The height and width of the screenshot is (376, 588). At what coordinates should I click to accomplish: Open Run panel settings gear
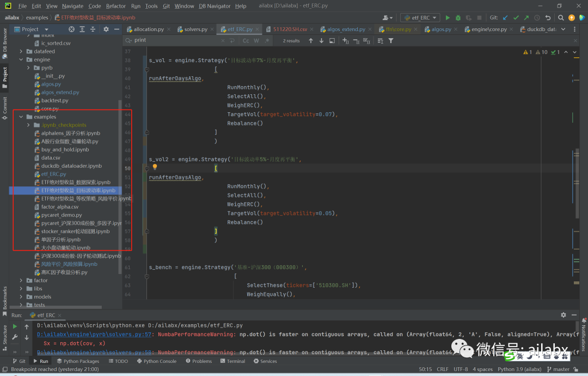click(x=563, y=315)
